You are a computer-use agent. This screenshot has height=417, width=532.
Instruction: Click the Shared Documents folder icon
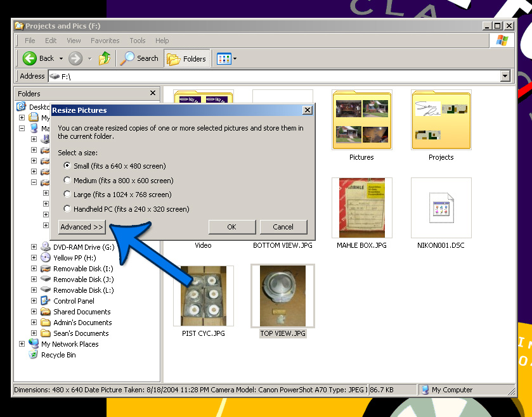46,312
